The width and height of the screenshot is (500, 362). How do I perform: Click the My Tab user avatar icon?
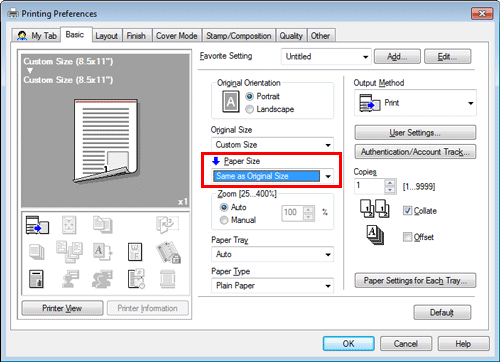pos(22,36)
